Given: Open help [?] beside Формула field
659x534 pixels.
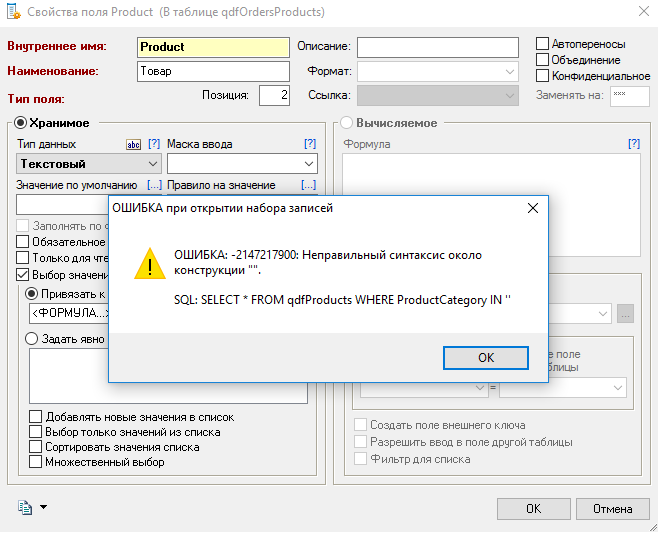Looking at the screenshot, I should tap(633, 144).
